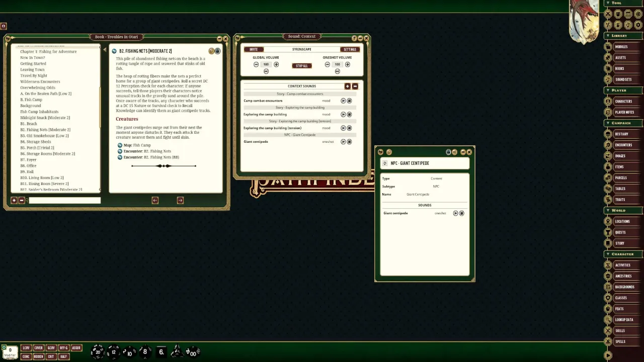Screen dimensions: 644x362
Task: Open the Activities icon in Character section
Action: [x=608, y=265]
